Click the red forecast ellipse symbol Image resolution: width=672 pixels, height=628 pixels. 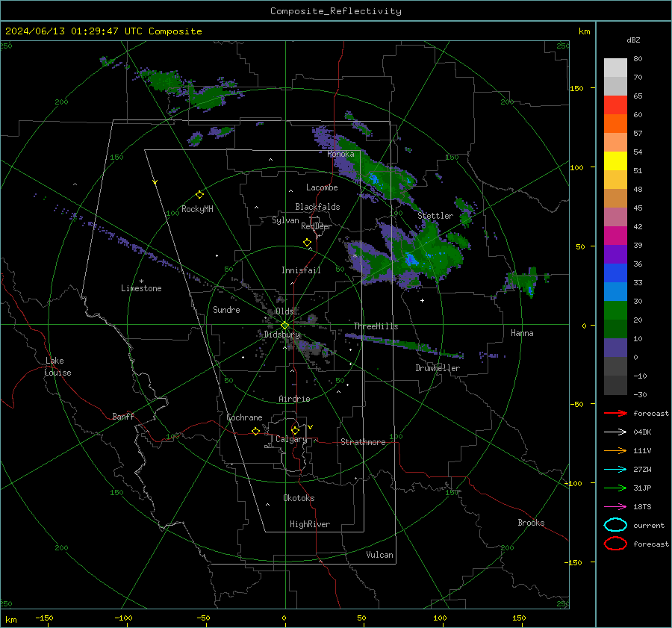tap(615, 544)
